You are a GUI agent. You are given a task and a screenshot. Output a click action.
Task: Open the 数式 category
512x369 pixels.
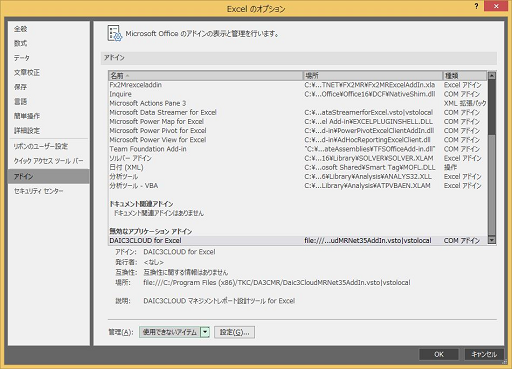pos(49,43)
